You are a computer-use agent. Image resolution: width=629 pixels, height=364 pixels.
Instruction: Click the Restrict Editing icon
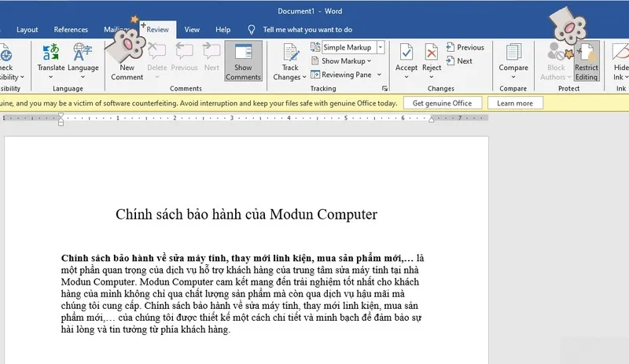point(586,53)
